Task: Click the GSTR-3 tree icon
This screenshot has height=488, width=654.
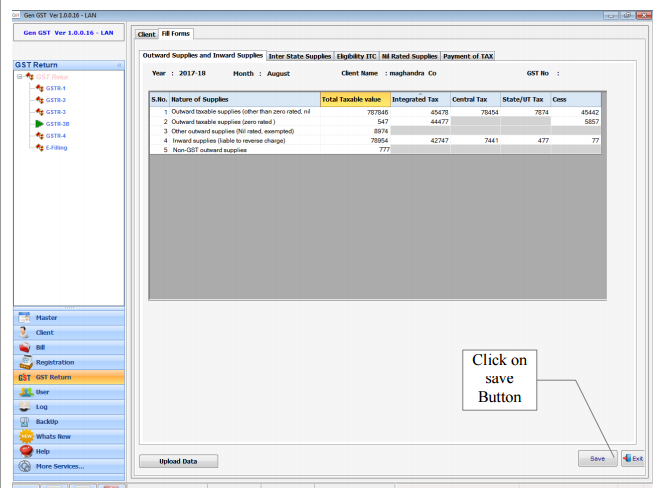Action: pyautogui.click(x=40, y=112)
